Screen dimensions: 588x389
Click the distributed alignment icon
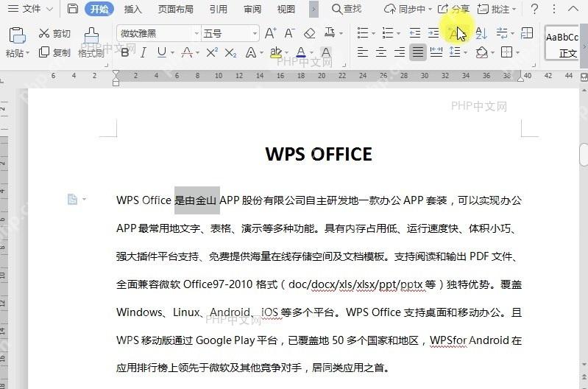[x=436, y=52]
